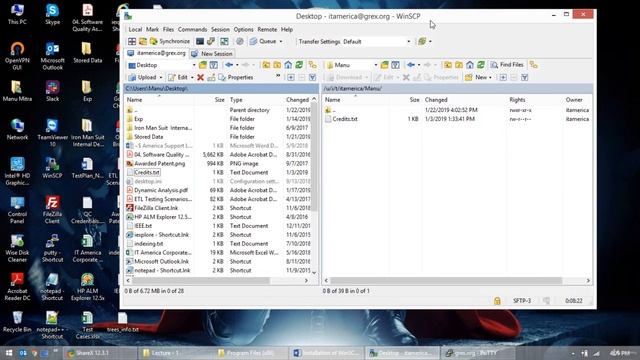Click local open directory folder icon
This screenshot has height=360, width=640.
pyautogui.click(x=203, y=65)
